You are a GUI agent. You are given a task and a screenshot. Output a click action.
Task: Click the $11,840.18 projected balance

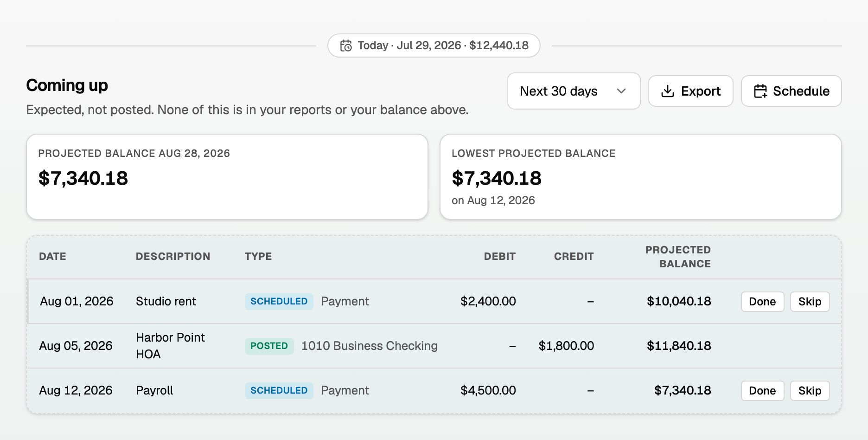point(679,346)
